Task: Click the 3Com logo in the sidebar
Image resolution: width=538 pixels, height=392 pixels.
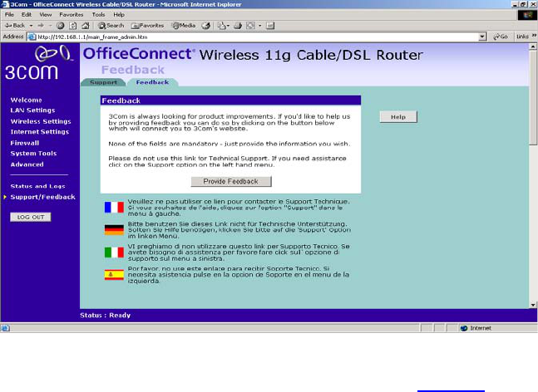Action: (38, 63)
